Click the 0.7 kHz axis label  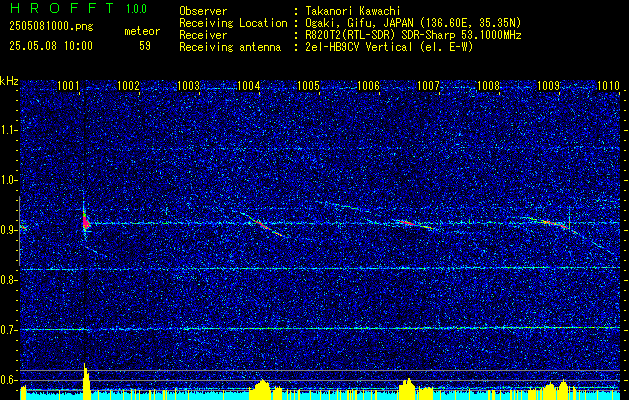pyautogui.click(x=8, y=330)
